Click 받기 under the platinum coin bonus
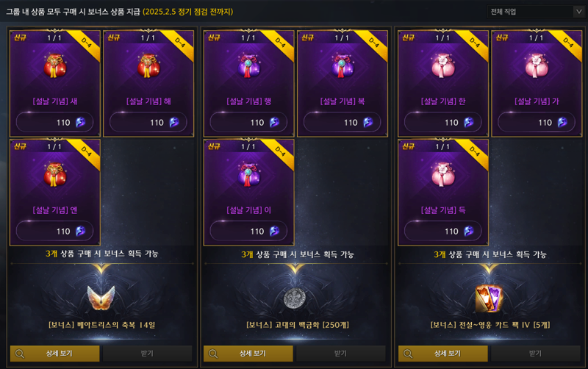Screen dimensions: 588x369 click(341, 354)
